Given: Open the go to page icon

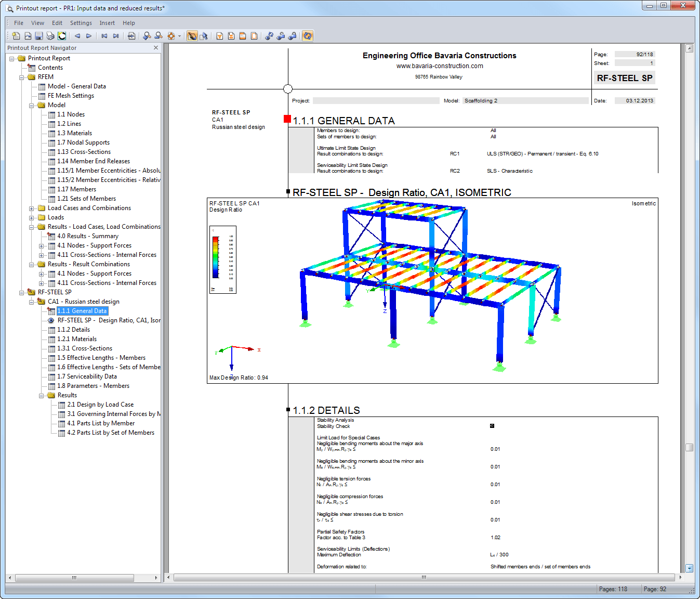Looking at the screenshot, I should pos(131,36).
